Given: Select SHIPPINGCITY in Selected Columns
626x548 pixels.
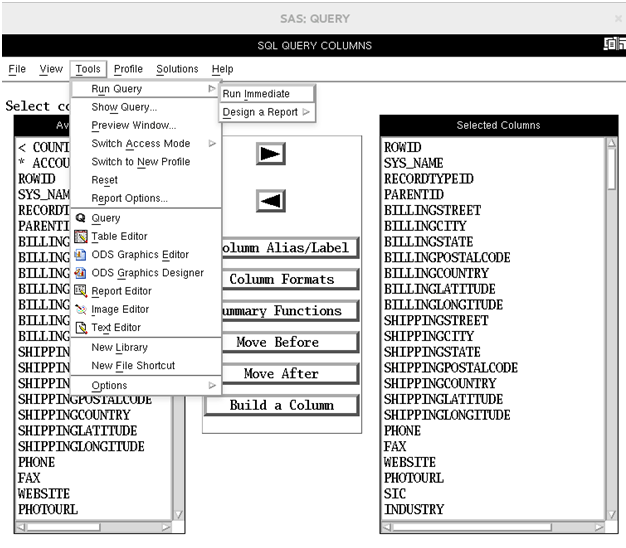Looking at the screenshot, I should click(x=428, y=336).
